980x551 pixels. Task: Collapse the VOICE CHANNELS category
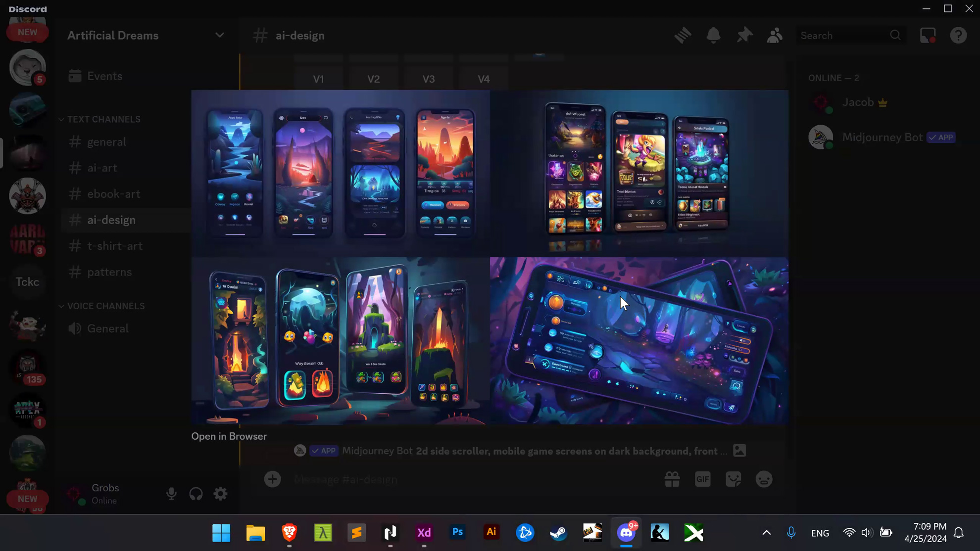click(x=102, y=306)
